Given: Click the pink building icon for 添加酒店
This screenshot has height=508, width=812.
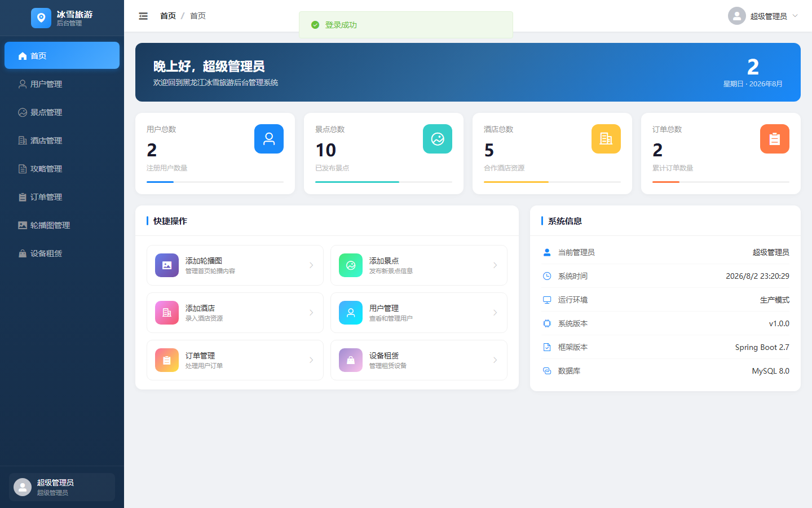Looking at the screenshot, I should 167,313.
